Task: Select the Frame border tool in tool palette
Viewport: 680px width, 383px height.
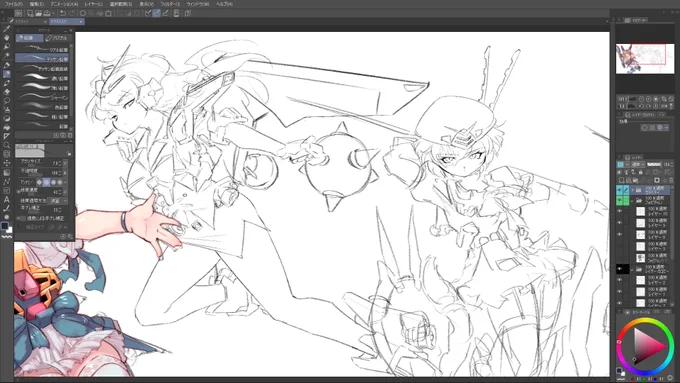Action: (x=7, y=190)
